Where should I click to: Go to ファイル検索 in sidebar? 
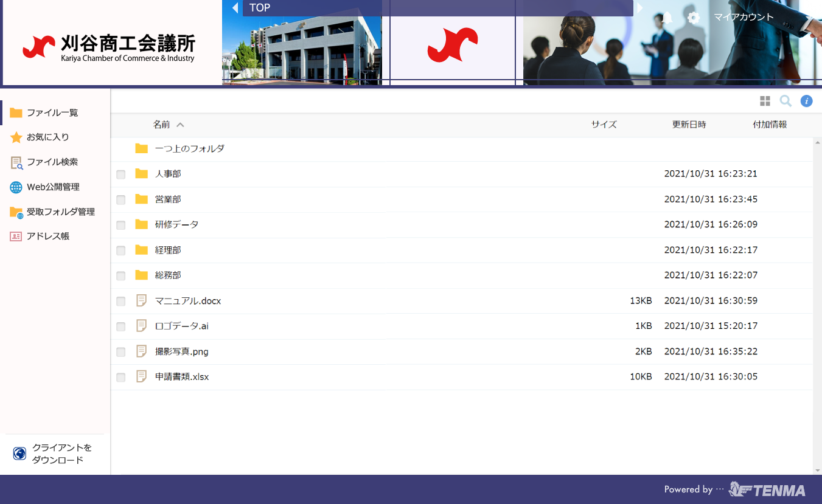[x=52, y=162]
